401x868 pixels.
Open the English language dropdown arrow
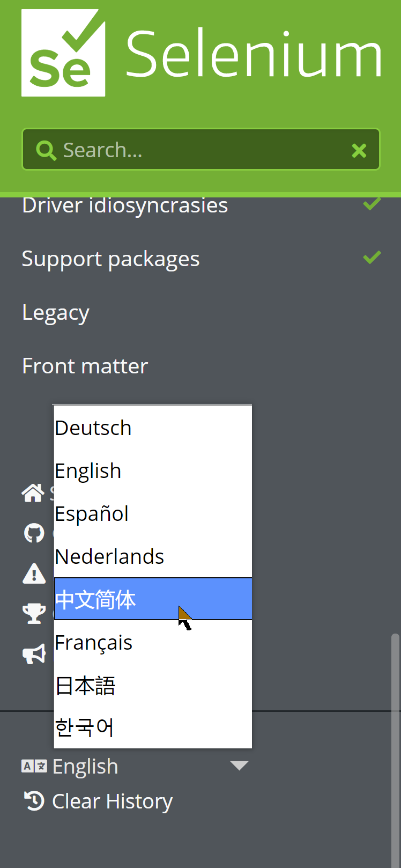click(239, 766)
